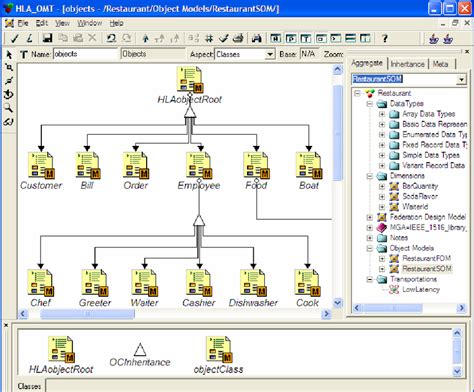Viewport: 474px width, 392px height.
Task: Click the Copy toolbar icon
Action: point(63,38)
